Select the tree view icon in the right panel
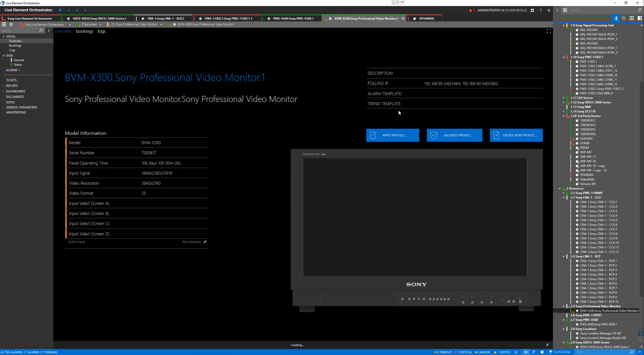 (615, 18)
